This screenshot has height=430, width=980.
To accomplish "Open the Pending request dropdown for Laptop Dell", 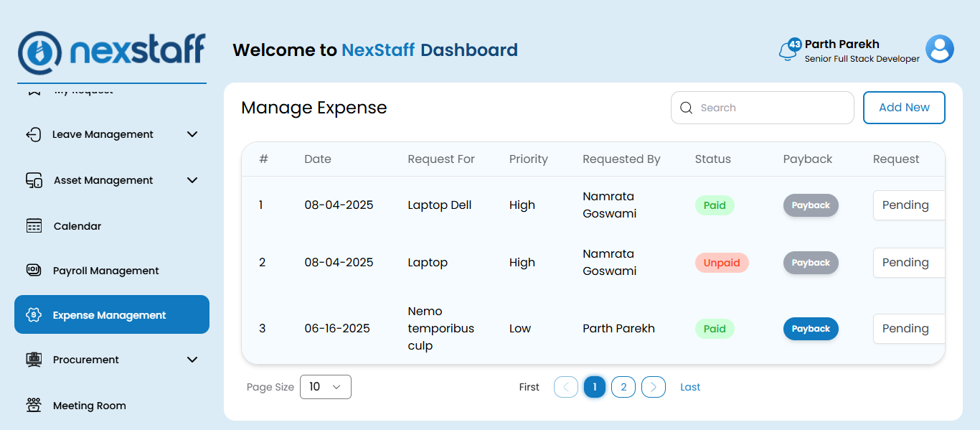I will 908,205.
